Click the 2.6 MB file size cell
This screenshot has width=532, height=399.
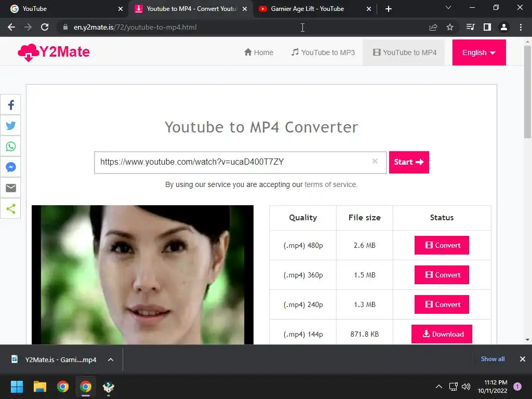[364, 245]
